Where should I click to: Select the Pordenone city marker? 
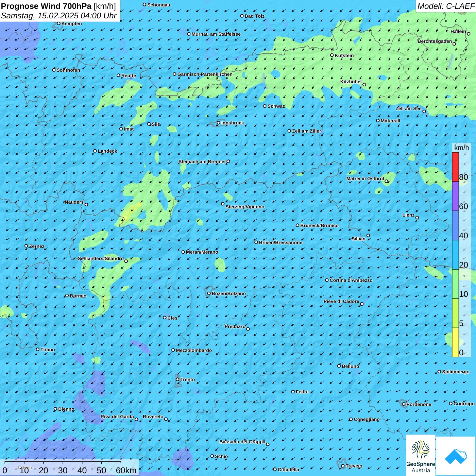pyautogui.click(x=404, y=404)
